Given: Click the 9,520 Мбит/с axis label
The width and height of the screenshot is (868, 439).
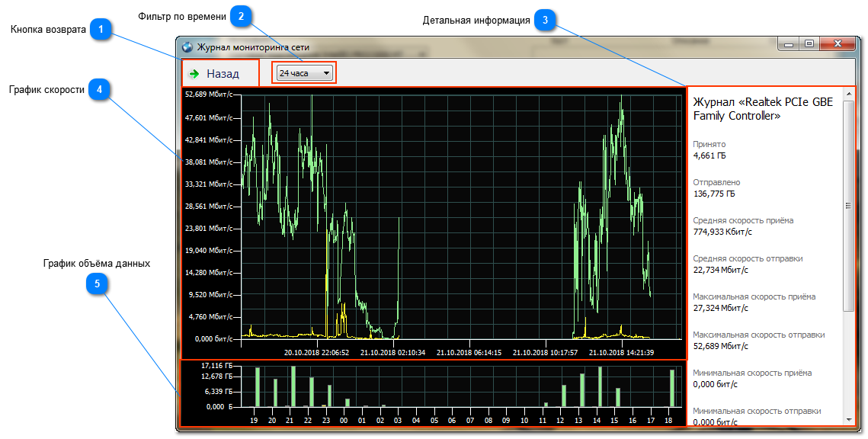Looking at the screenshot, I should point(211,294).
